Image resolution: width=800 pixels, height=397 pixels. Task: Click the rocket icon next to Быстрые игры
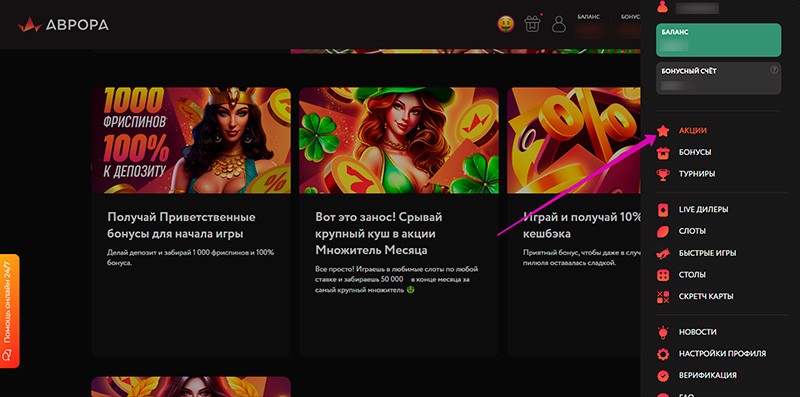pos(663,253)
